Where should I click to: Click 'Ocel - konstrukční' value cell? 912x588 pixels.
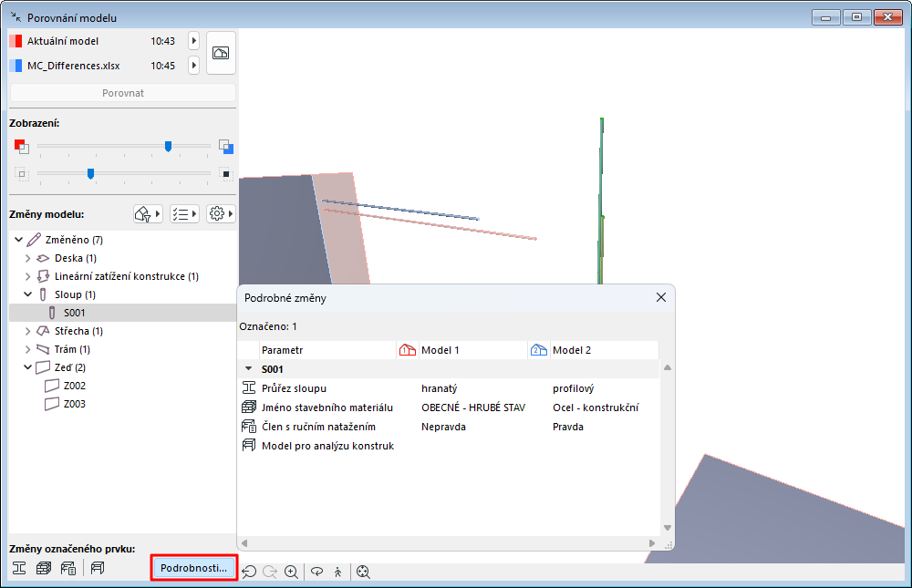(x=596, y=407)
